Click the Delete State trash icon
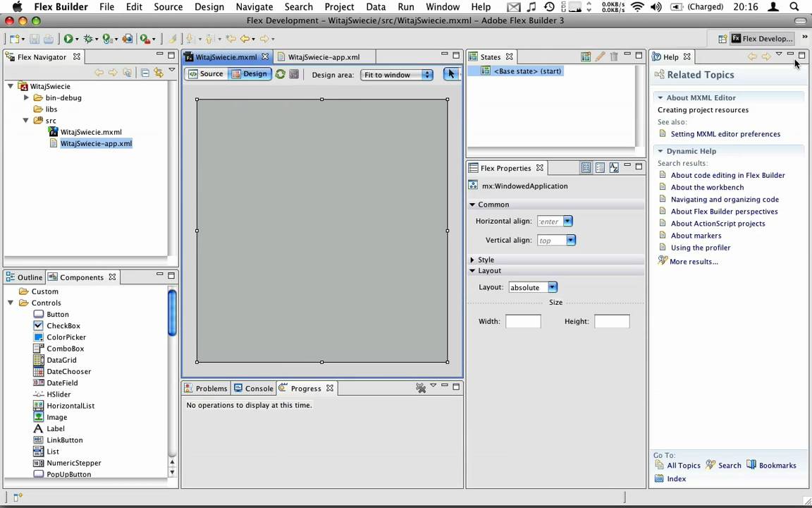 (614, 56)
